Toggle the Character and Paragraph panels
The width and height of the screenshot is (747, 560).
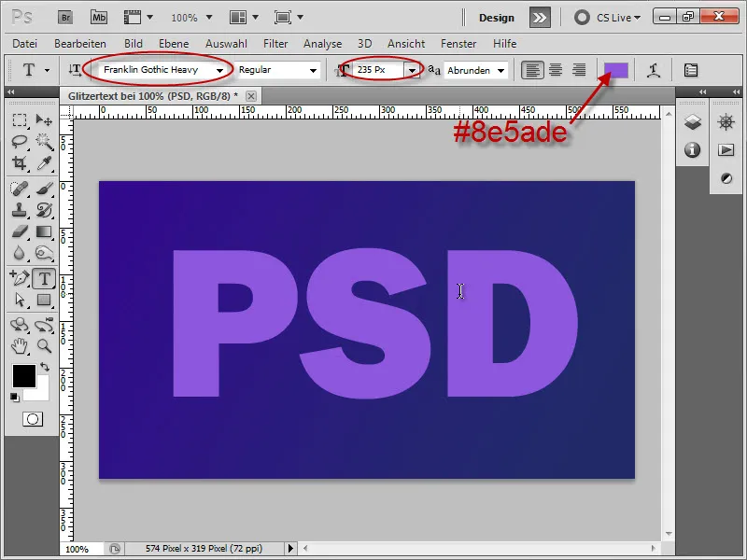click(x=690, y=71)
